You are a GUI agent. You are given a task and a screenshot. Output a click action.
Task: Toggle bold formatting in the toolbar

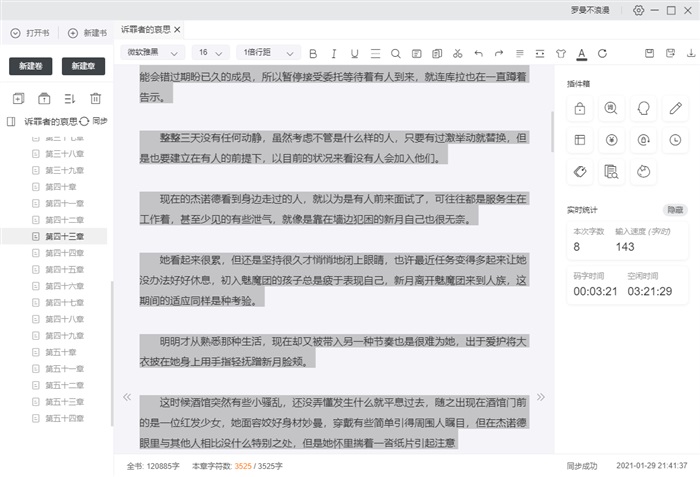click(x=312, y=53)
